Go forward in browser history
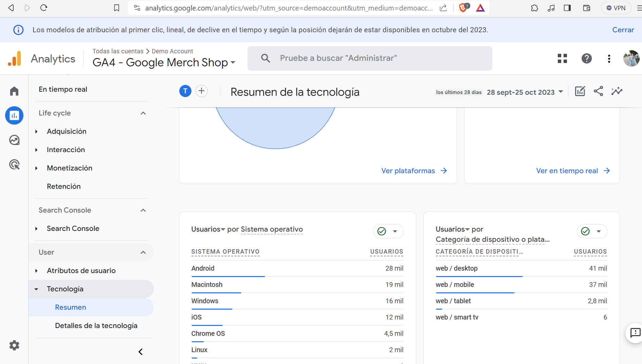The height and width of the screenshot is (364, 642). (x=27, y=8)
